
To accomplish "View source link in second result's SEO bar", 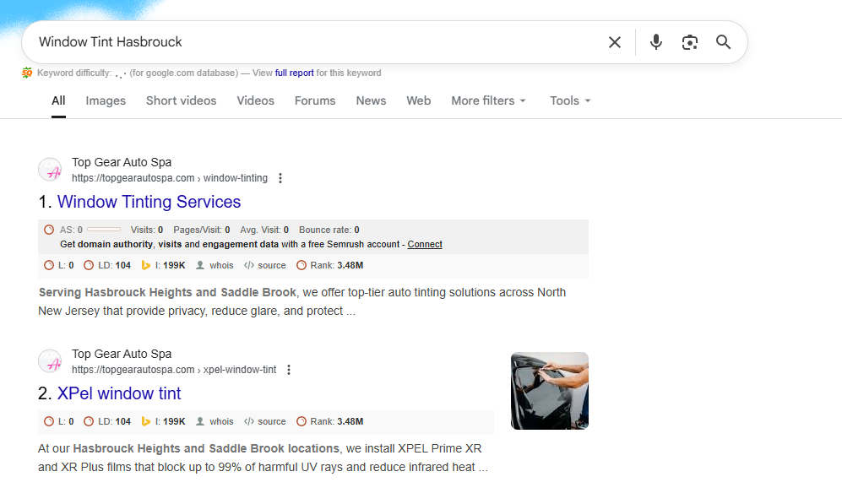I will pos(265,421).
